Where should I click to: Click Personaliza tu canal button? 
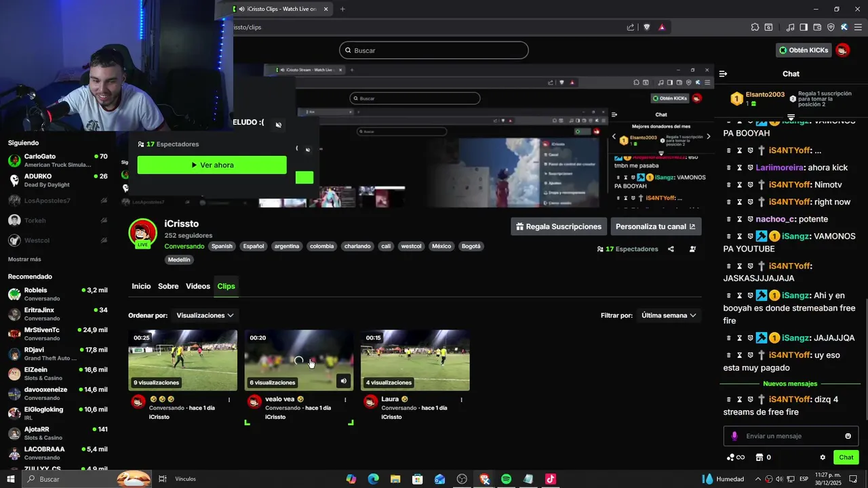(656, 226)
